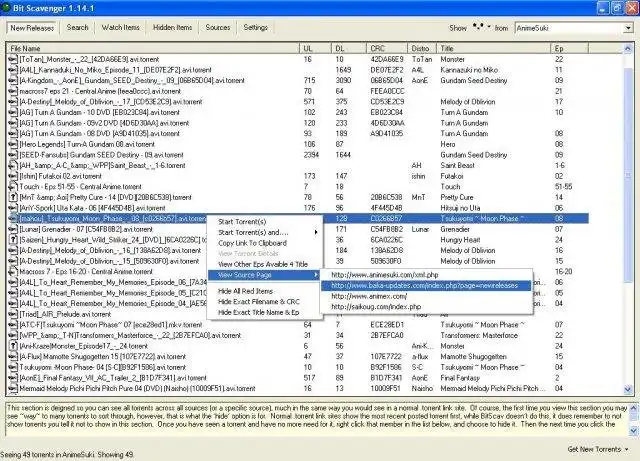Click the icon beside A4L Kannaduki No Miko Episode 11
This screenshot has height=461, width=640.
13,70
